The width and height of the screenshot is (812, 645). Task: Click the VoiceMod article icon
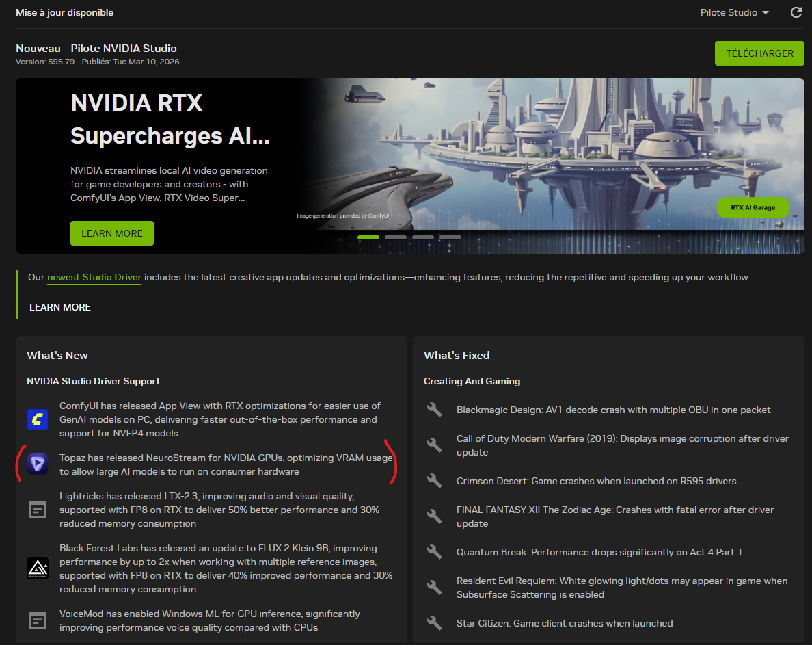pos(37,620)
